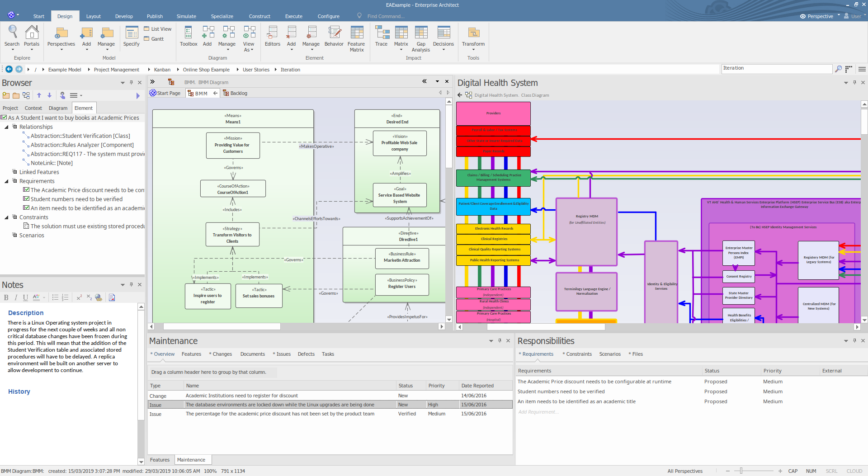Switch to the Layout ribbon tab

tap(93, 16)
